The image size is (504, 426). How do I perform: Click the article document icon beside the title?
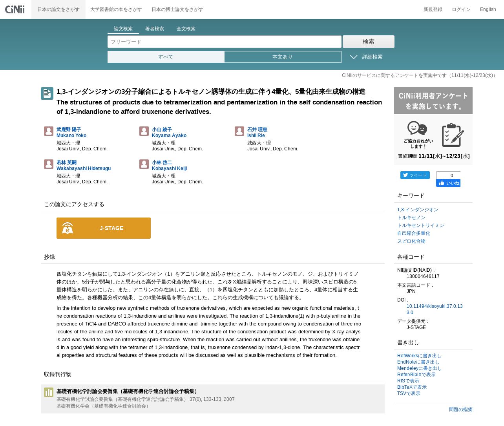pos(47,93)
